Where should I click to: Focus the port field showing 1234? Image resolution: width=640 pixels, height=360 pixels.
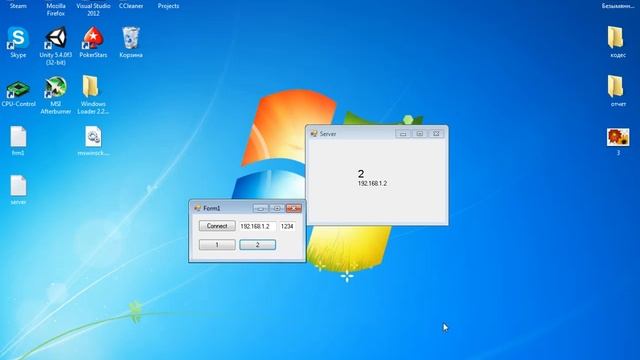(287, 226)
